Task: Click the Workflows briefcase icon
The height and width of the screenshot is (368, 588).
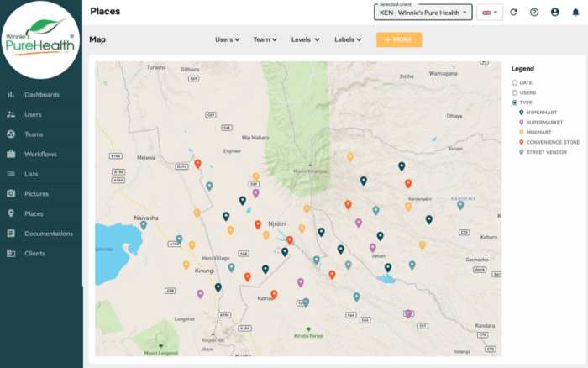Action: coord(11,154)
